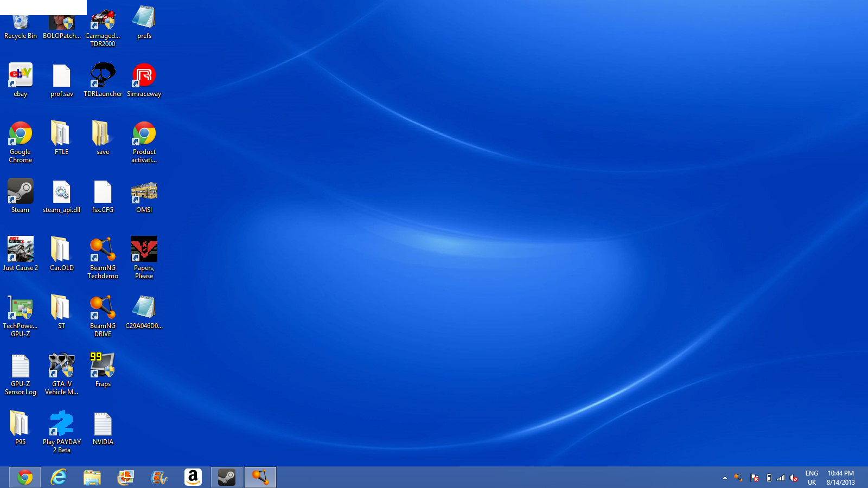
Task: Launch BeamNG DRIVE desktop shortcut
Action: (103, 316)
